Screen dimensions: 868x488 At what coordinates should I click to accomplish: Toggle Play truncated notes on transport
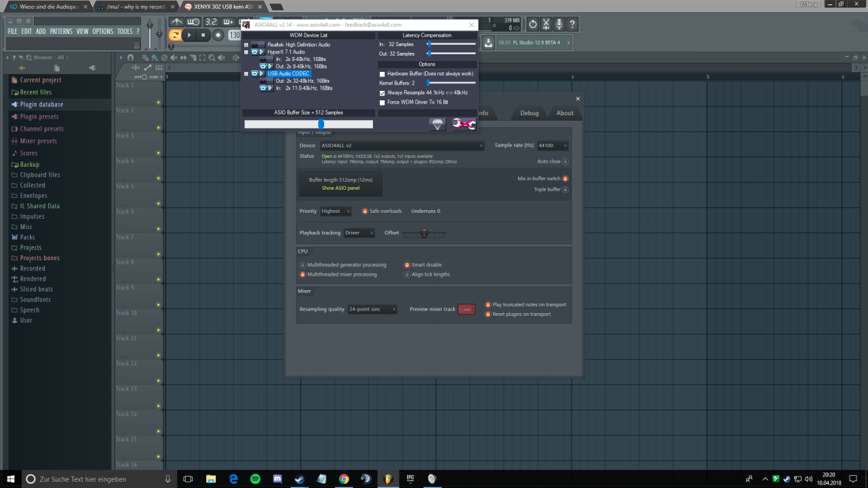(x=488, y=304)
